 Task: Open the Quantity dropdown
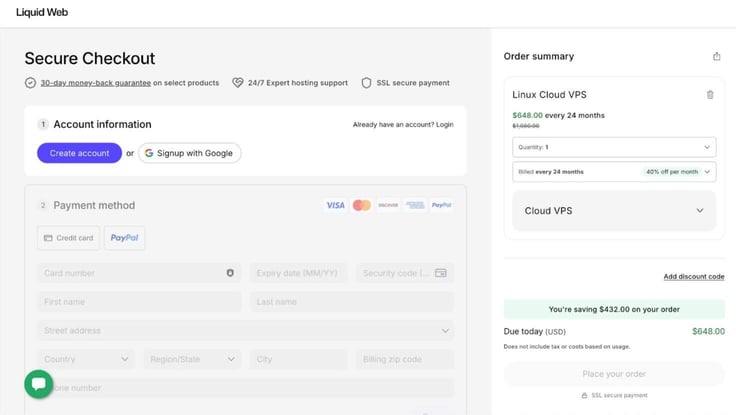(x=614, y=147)
